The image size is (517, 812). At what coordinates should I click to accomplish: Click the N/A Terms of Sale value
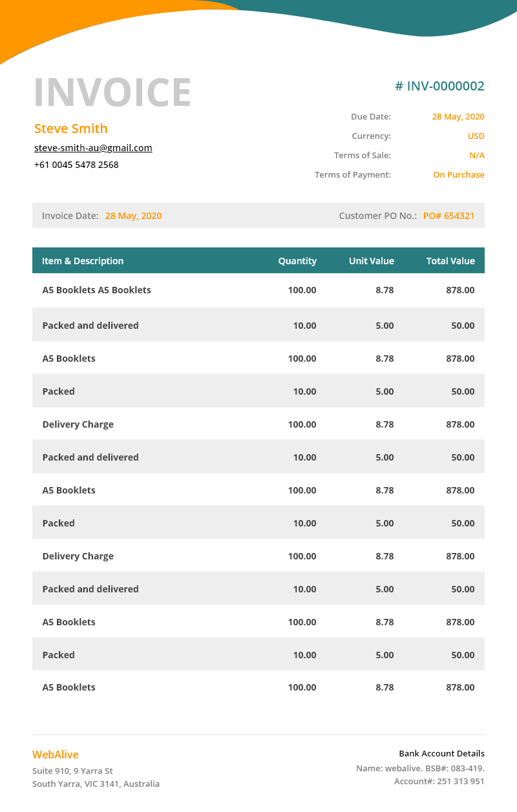pyautogui.click(x=476, y=156)
